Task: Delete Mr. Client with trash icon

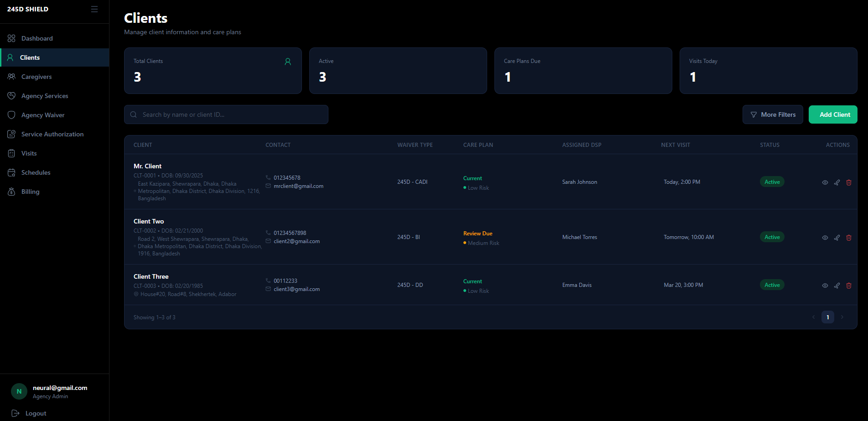Action: click(849, 182)
